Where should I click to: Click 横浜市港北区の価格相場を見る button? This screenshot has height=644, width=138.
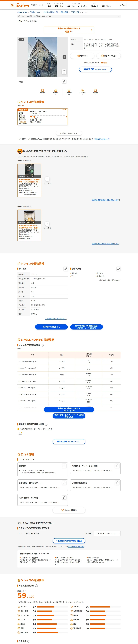click(x=87, y=327)
